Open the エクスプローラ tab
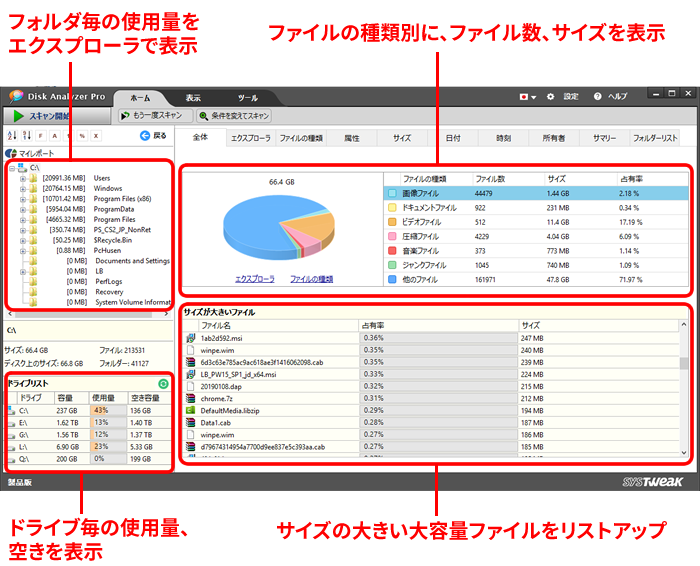Screen dimensions: 700x566 [x=251, y=138]
